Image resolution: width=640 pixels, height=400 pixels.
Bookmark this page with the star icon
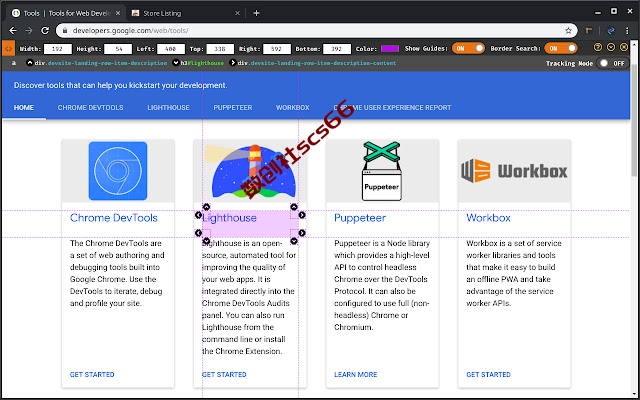tap(568, 31)
